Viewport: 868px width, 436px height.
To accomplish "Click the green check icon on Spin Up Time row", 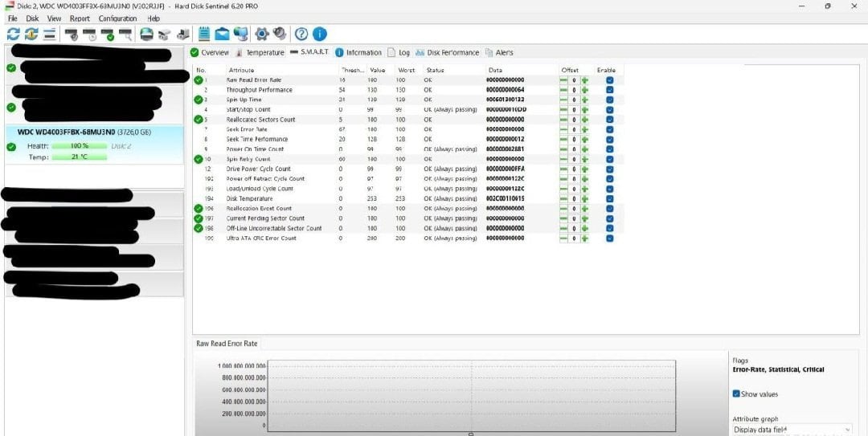I will coord(199,100).
